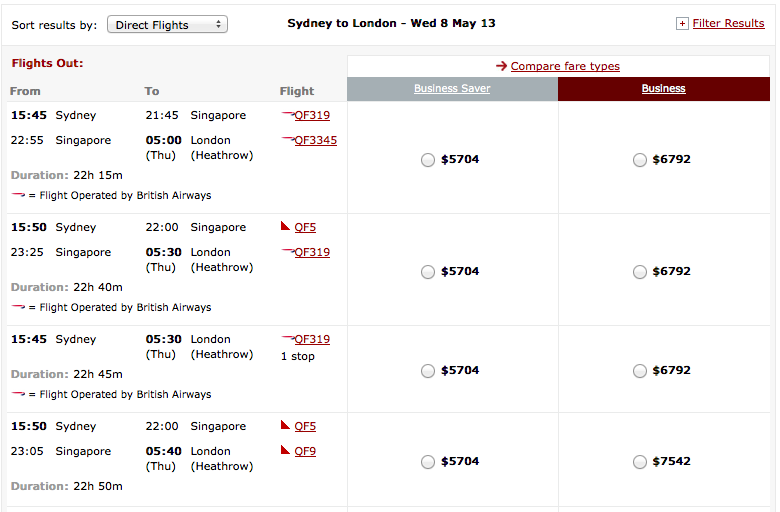The height and width of the screenshot is (512, 780).
Task: Open flight details for QF3345
Action: [x=316, y=140]
